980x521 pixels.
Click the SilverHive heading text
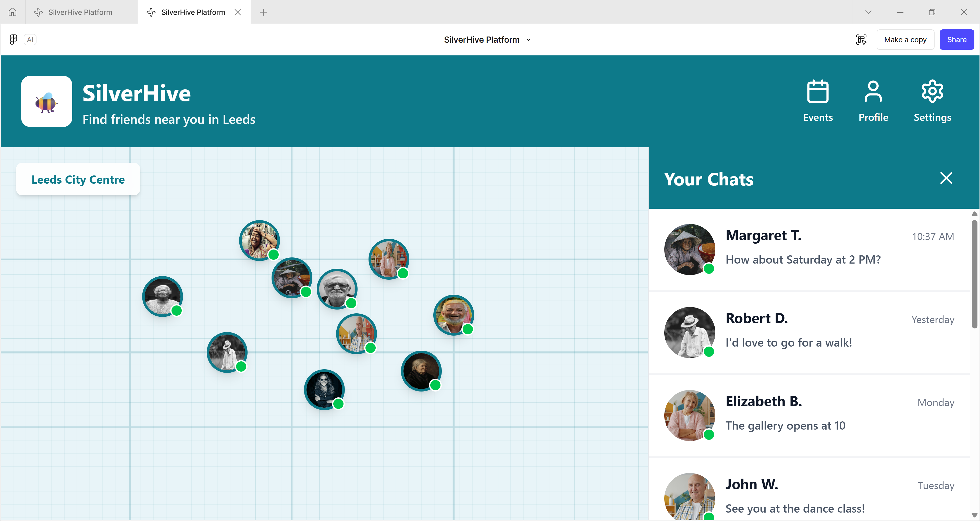(x=137, y=93)
